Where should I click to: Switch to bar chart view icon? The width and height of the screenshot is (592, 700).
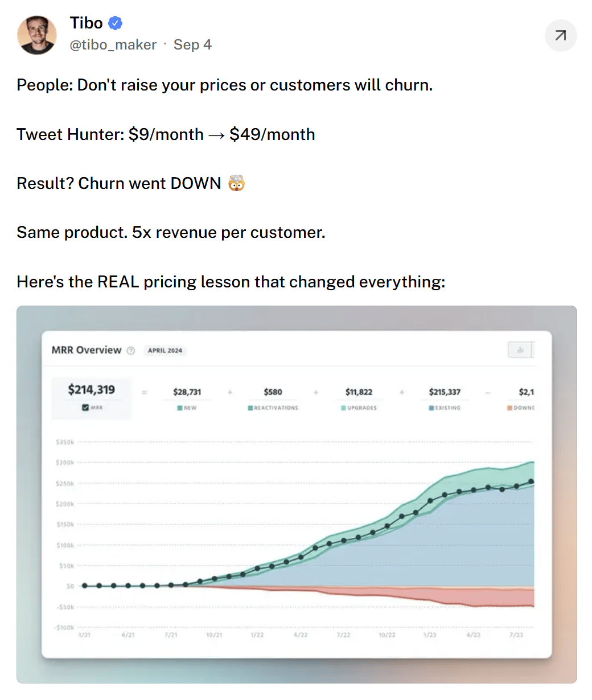pyautogui.click(x=520, y=350)
